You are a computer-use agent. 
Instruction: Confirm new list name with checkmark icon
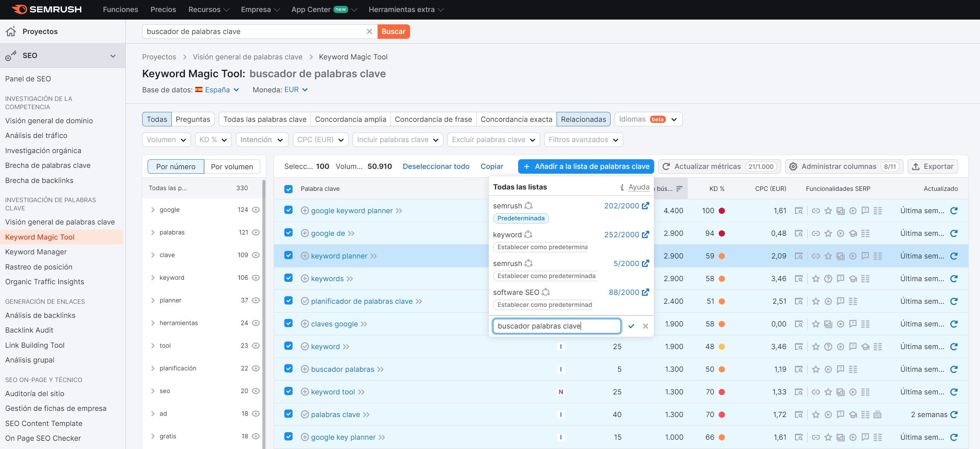click(x=632, y=326)
